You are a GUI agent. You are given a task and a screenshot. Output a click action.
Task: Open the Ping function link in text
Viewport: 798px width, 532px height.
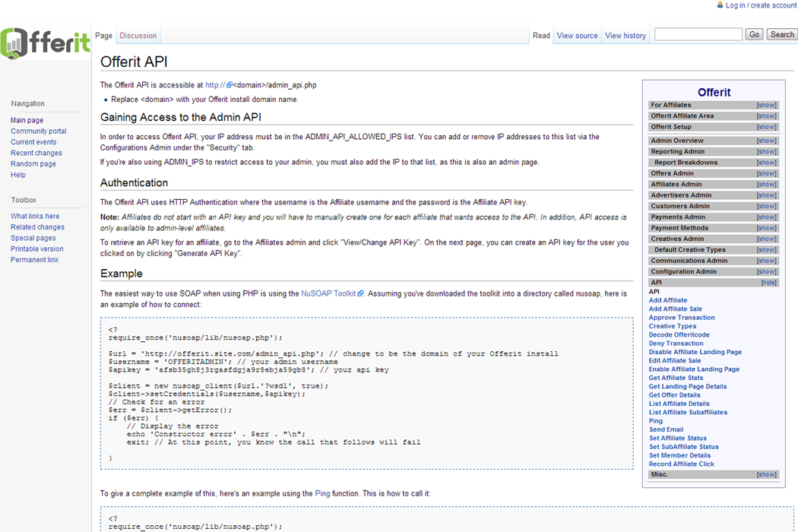click(323, 493)
